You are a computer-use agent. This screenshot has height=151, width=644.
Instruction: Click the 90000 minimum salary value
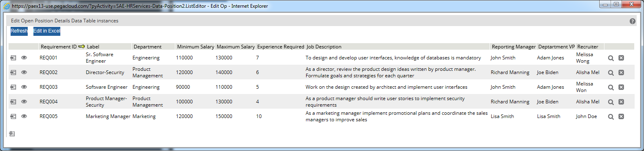point(183,87)
